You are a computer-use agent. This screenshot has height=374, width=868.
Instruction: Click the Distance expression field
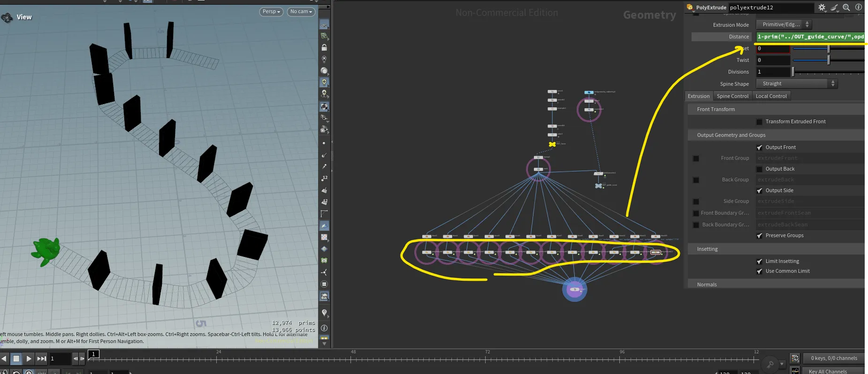810,37
